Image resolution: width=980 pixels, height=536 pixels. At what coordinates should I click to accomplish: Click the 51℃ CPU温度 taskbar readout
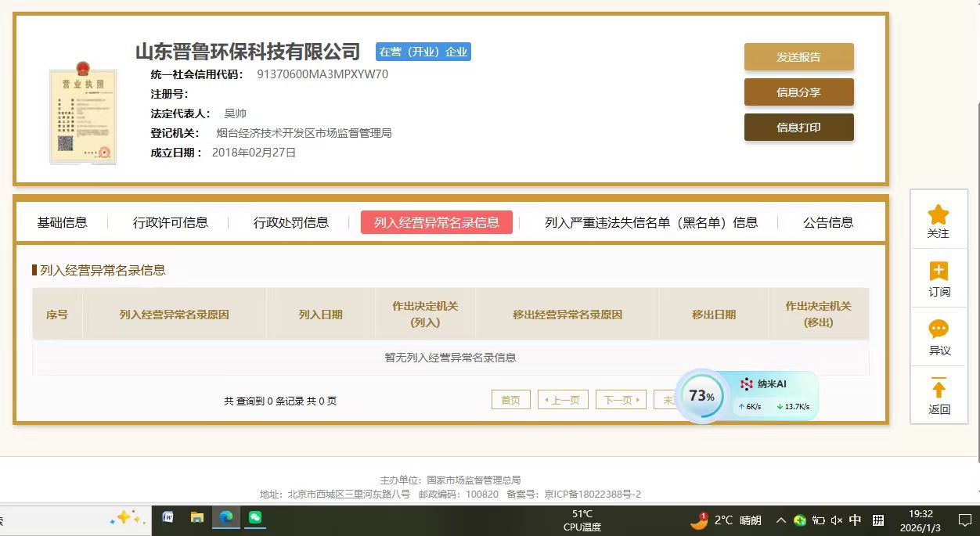[582, 520]
